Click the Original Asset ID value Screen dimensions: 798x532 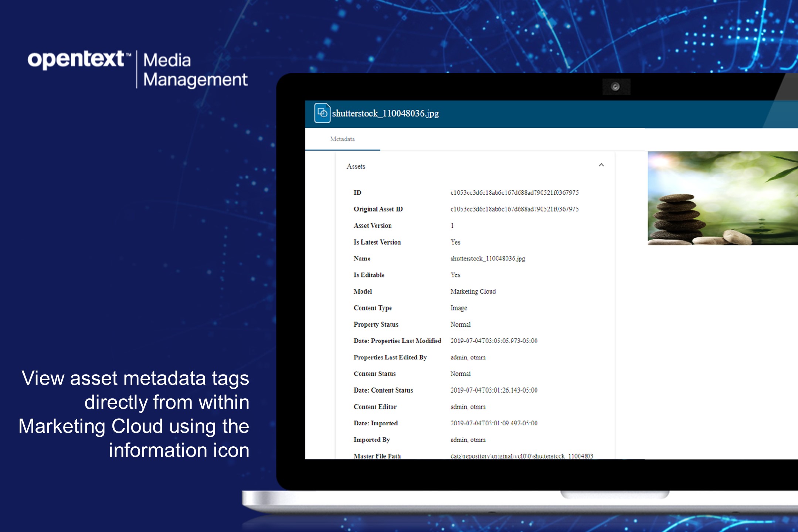[515, 209]
